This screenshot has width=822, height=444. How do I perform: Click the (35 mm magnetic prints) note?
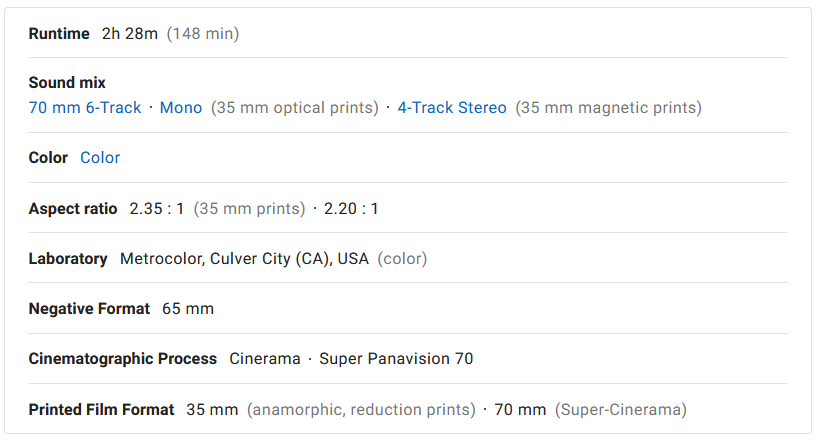click(x=609, y=107)
